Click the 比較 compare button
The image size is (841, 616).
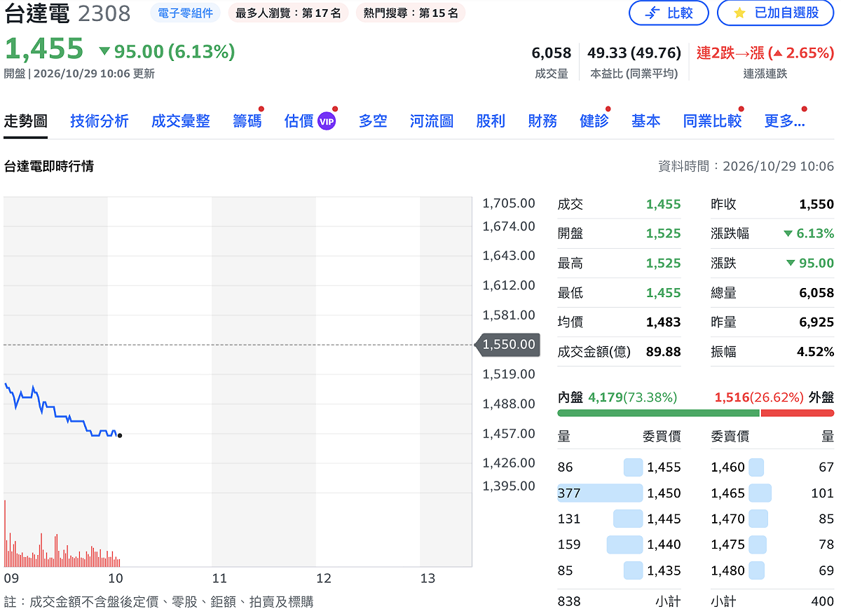coord(669,13)
